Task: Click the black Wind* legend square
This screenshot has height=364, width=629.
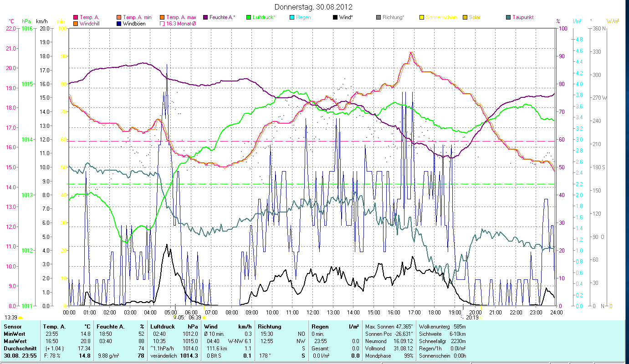Action: point(335,17)
